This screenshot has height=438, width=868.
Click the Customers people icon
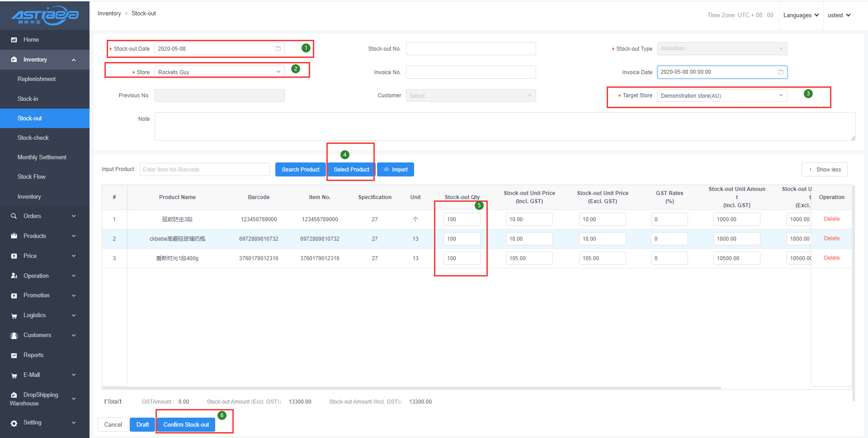pos(14,335)
